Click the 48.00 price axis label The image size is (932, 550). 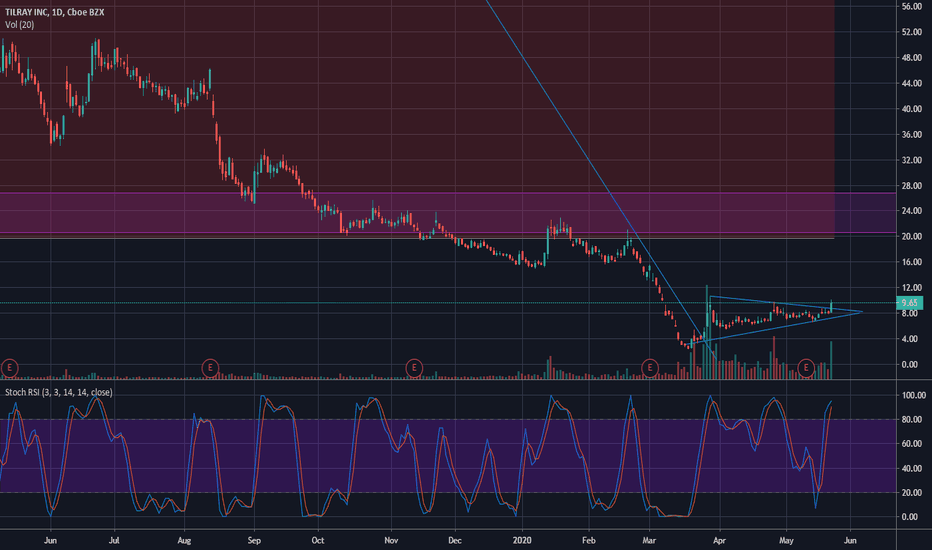911,58
